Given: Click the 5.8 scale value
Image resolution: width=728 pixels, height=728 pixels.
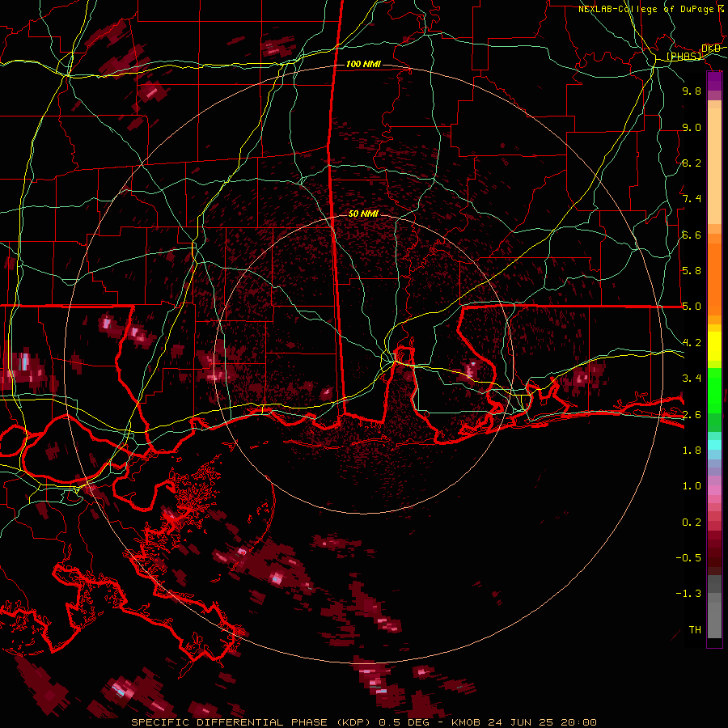Looking at the screenshot, I should [x=692, y=271].
